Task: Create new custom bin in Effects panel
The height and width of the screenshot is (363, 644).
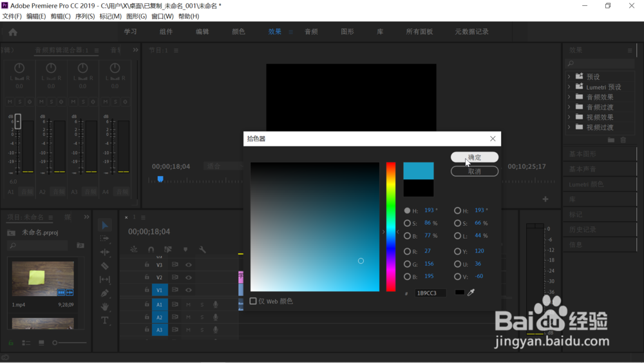Action: coord(611,140)
